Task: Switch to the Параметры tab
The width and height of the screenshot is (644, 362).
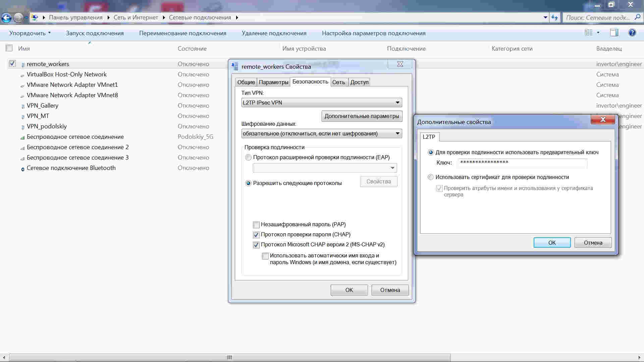Action: 273,82
